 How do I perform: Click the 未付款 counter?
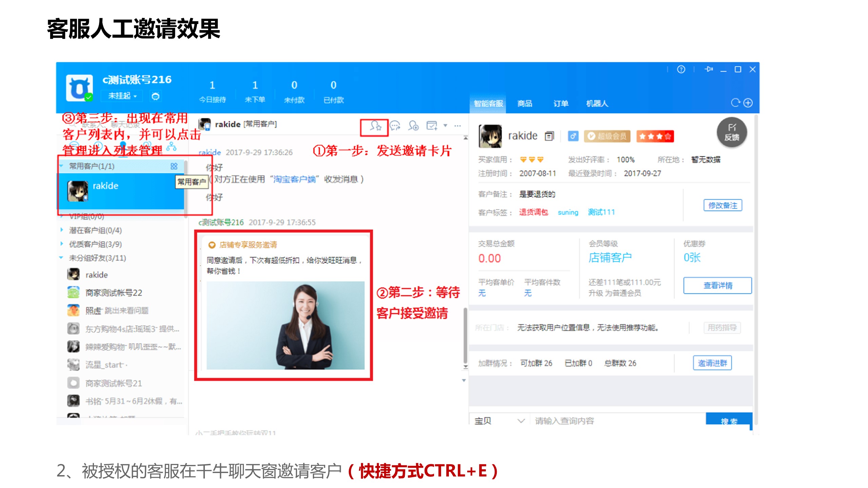pos(294,91)
